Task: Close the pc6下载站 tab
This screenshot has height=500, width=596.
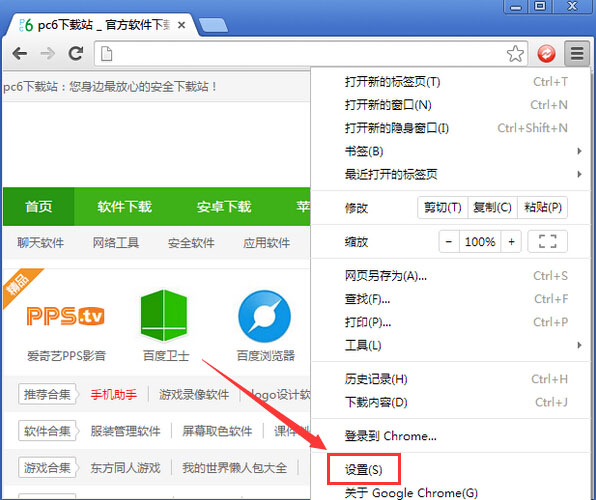Action: [x=182, y=25]
